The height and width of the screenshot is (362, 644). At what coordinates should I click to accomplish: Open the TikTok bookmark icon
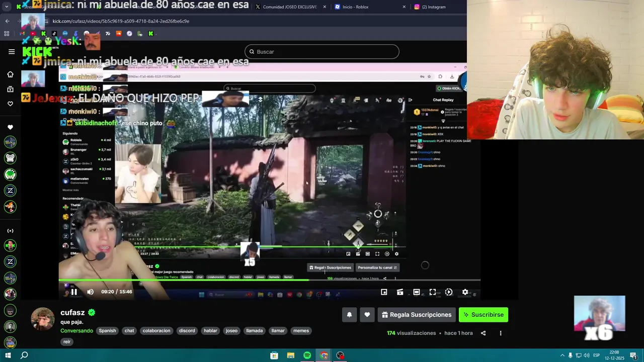tap(54, 34)
